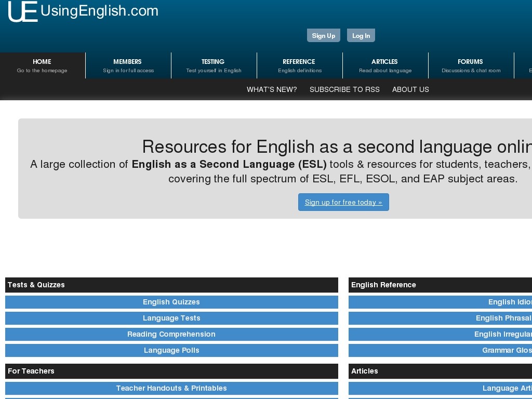Select the Reference navigation item
Screen dimensions: 532x399
coord(299,65)
